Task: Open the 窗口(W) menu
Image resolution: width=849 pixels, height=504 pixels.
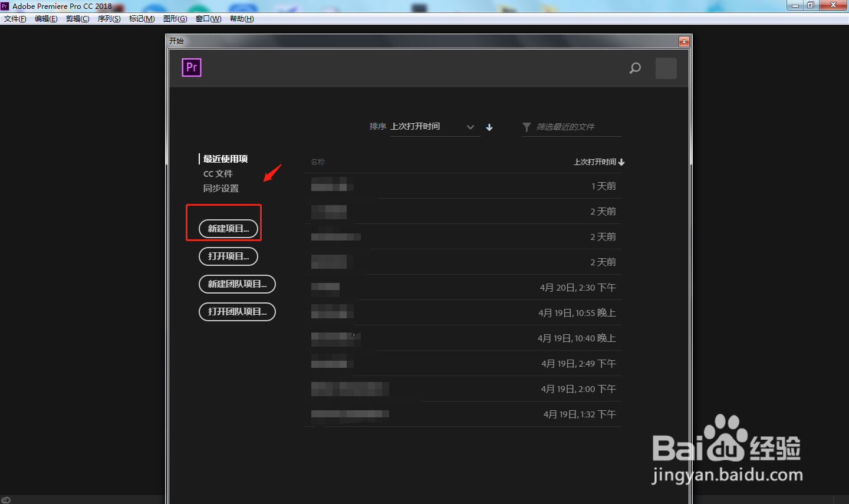Action: (x=208, y=19)
